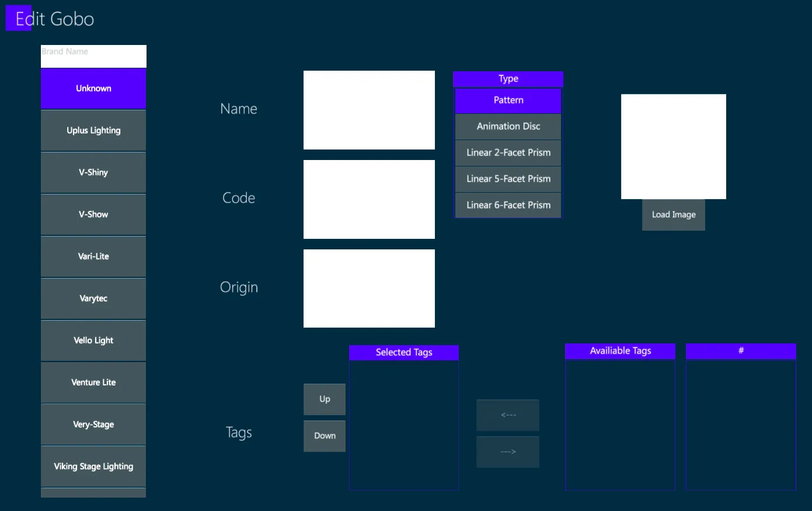This screenshot has height=511, width=812.
Task: Click the Selected Tags header
Action: tap(404, 353)
